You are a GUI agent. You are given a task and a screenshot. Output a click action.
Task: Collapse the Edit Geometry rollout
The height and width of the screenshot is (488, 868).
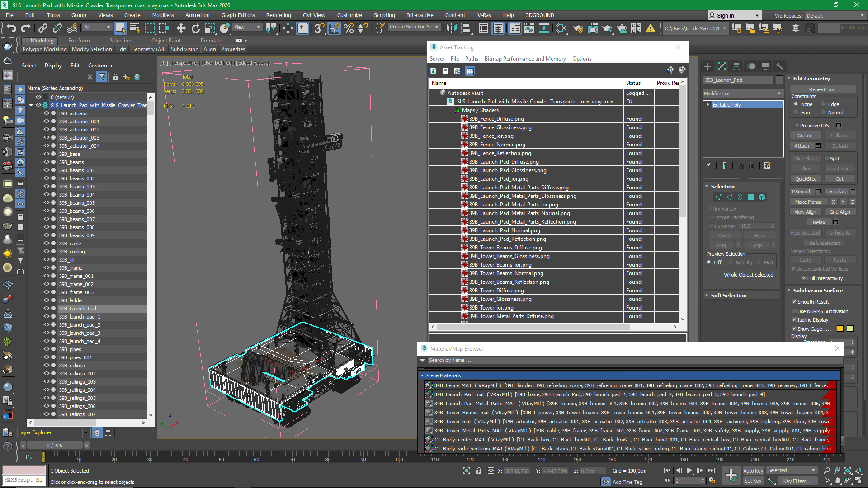pyautogui.click(x=789, y=79)
